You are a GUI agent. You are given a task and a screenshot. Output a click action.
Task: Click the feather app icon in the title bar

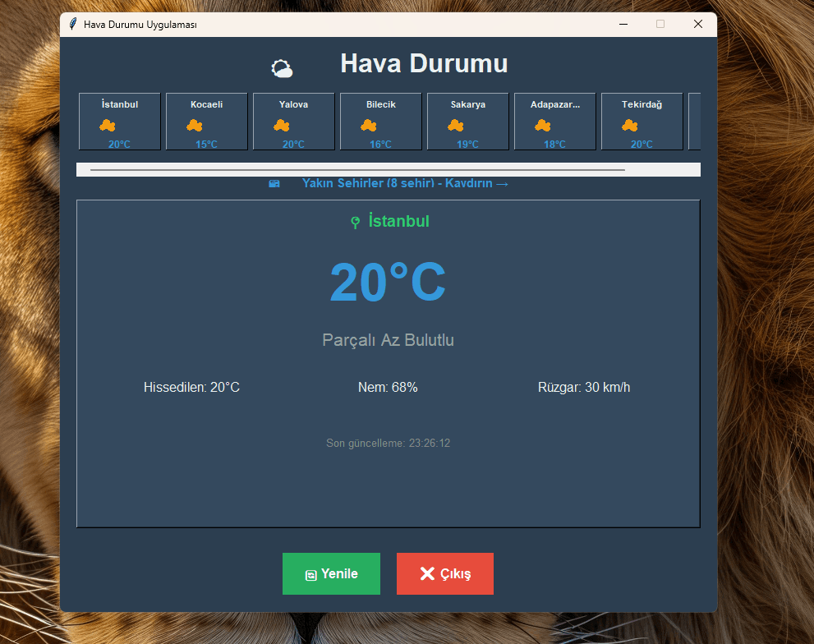73,24
